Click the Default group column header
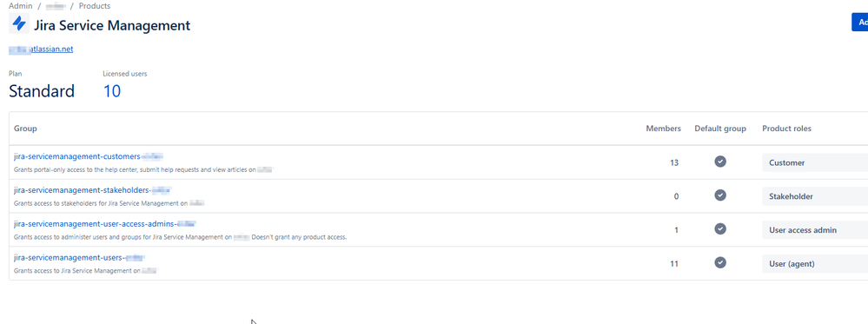The height and width of the screenshot is (324, 868). [x=720, y=129]
